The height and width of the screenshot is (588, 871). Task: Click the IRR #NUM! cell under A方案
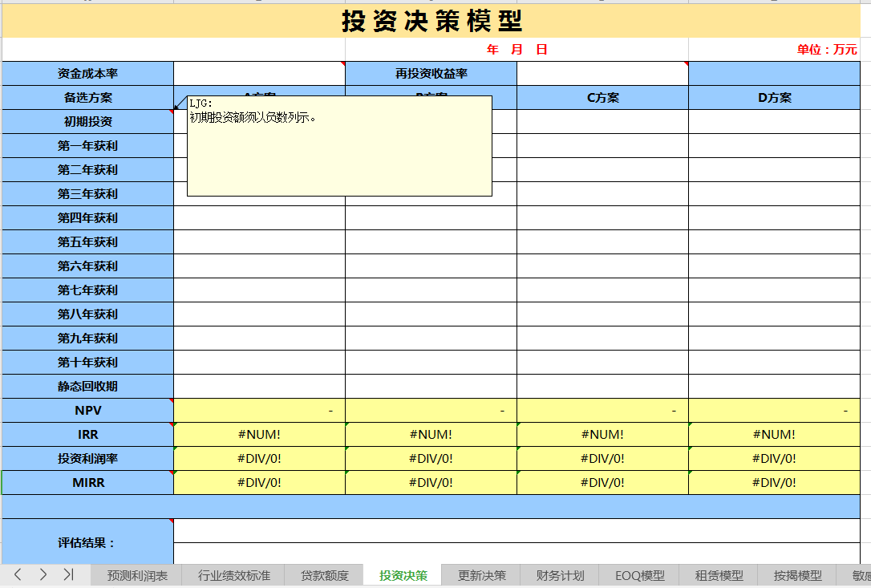pos(258,434)
